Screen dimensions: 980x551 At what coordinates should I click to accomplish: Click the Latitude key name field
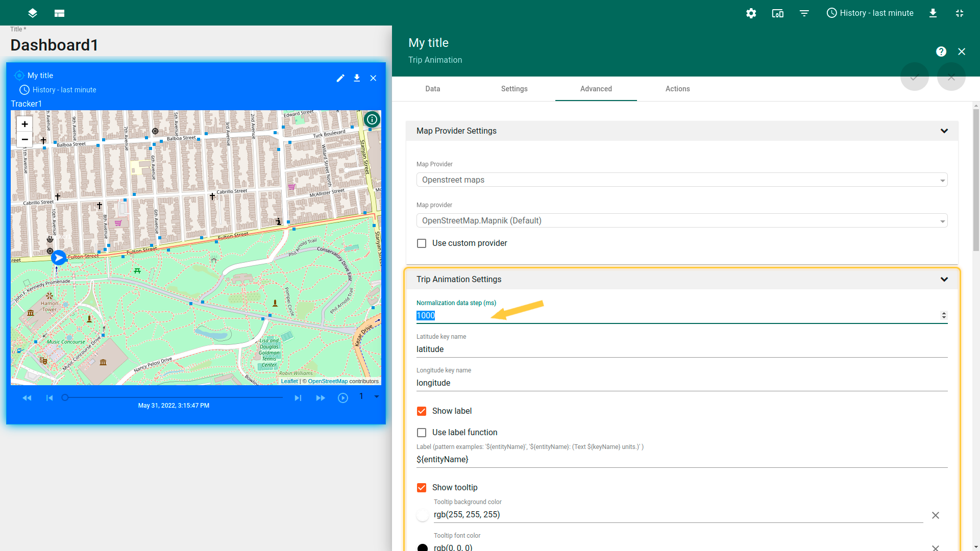pyautogui.click(x=681, y=349)
